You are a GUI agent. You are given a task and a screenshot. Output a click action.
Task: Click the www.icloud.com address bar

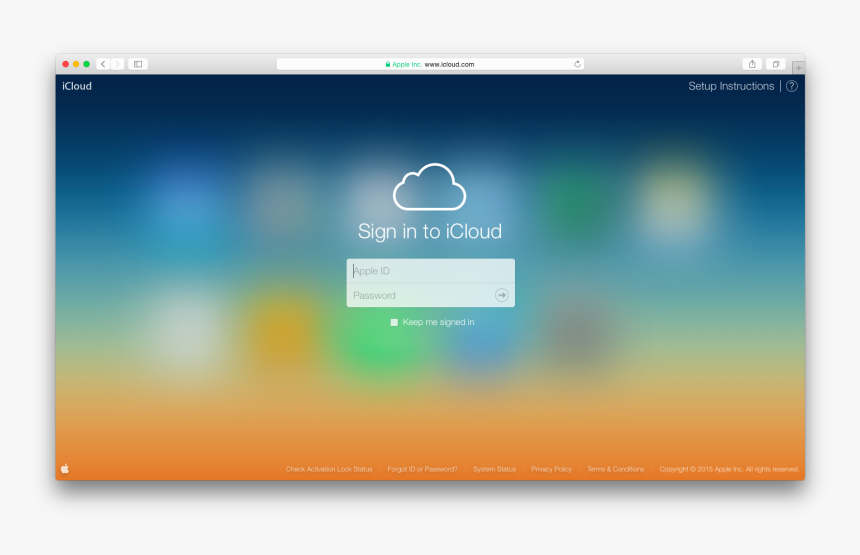430,64
